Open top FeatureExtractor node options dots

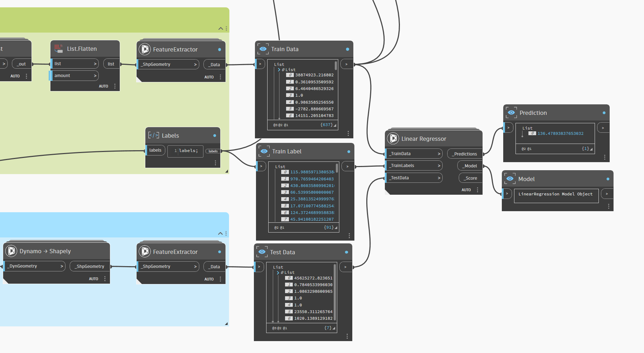click(220, 77)
